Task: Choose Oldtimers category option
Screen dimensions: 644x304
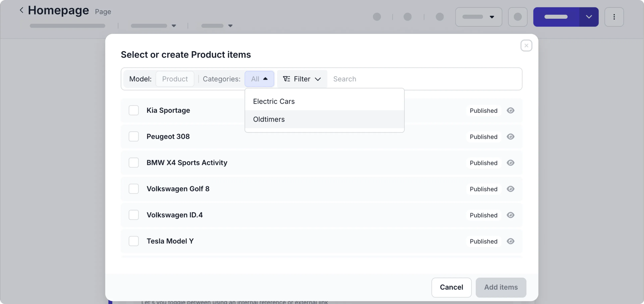Action: 269,119
